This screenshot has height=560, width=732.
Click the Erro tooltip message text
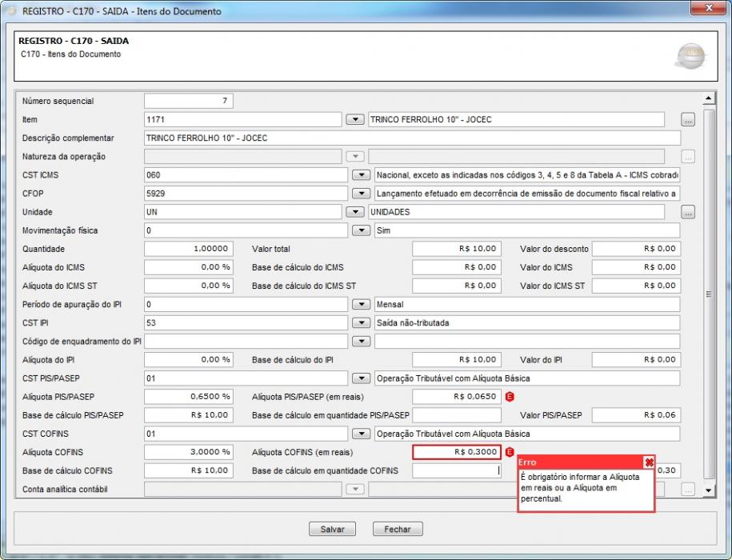pyautogui.click(x=580, y=488)
